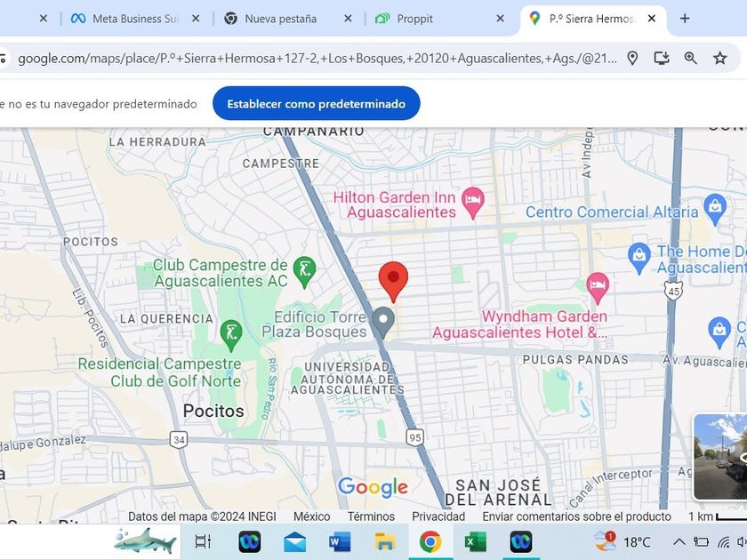Click the Hilton Garden Inn hotel marker
This screenshot has width=747, height=560.
click(x=473, y=203)
